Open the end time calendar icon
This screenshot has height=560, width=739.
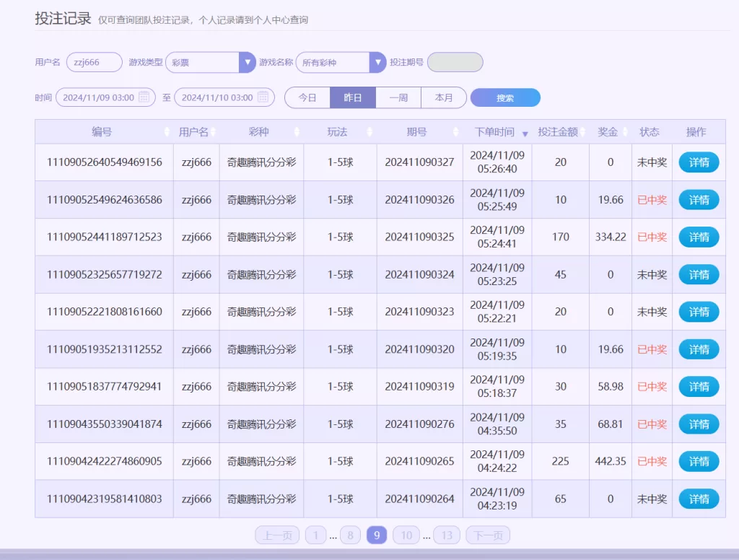pyautogui.click(x=263, y=97)
